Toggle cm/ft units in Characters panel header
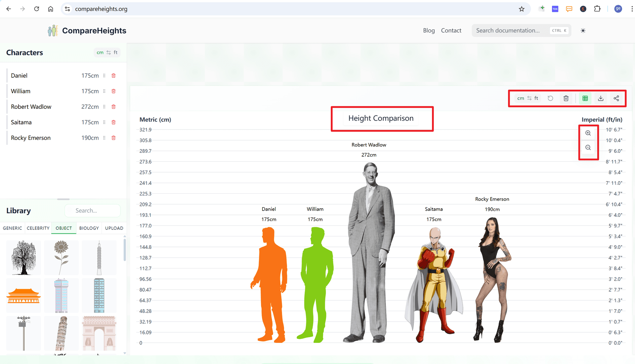The height and width of the screenshot is (364, 635). click(x=107, y=53)
